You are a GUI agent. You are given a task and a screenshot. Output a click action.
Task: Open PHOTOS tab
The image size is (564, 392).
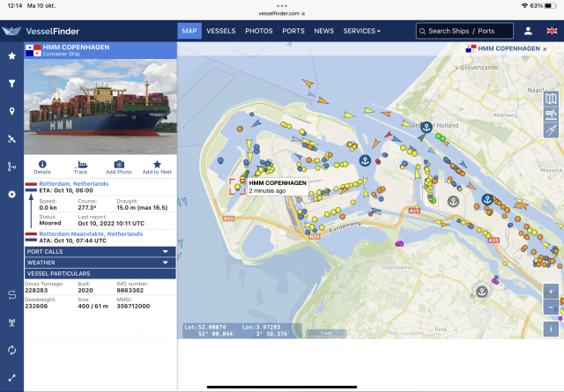pos(258,31)
